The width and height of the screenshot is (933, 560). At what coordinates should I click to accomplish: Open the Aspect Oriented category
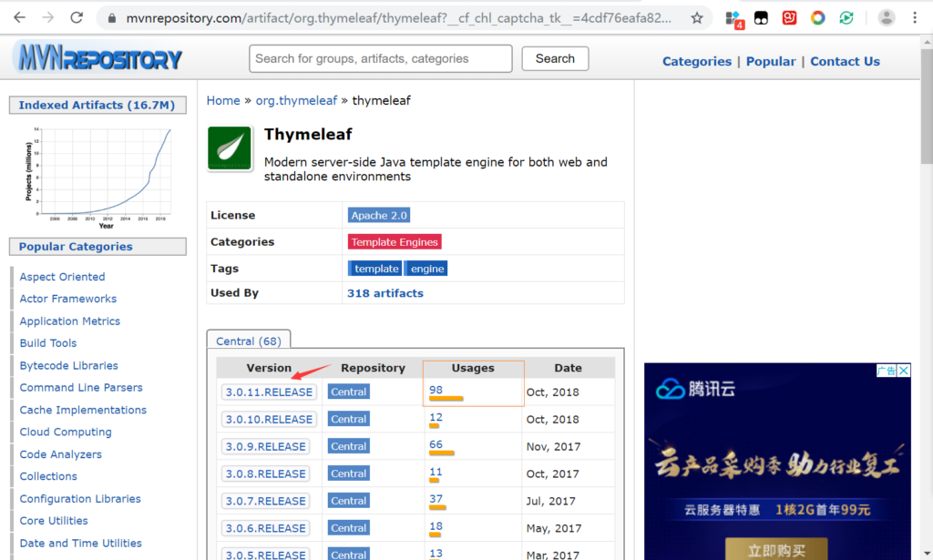pyautogui.click(x=63, y=277)
